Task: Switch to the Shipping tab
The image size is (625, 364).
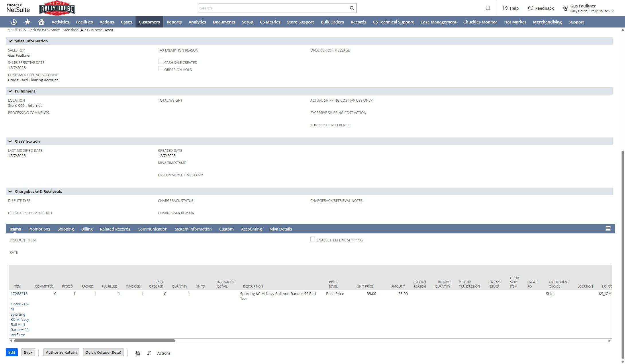Action: [66, 229]
